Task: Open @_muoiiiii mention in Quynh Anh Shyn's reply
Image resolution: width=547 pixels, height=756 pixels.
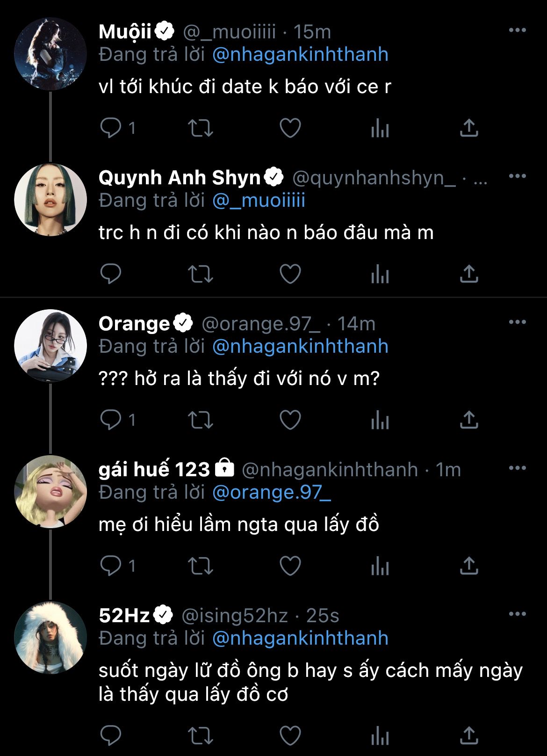Action: (259, 201)
